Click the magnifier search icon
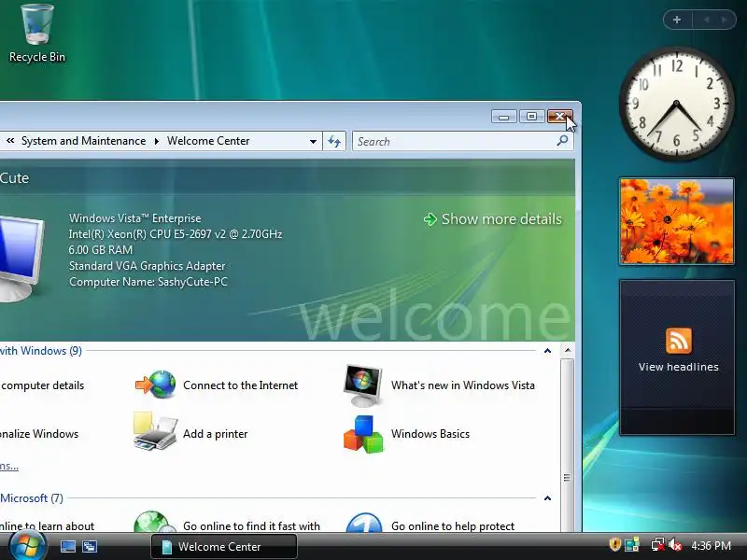 tap(563, 141)
